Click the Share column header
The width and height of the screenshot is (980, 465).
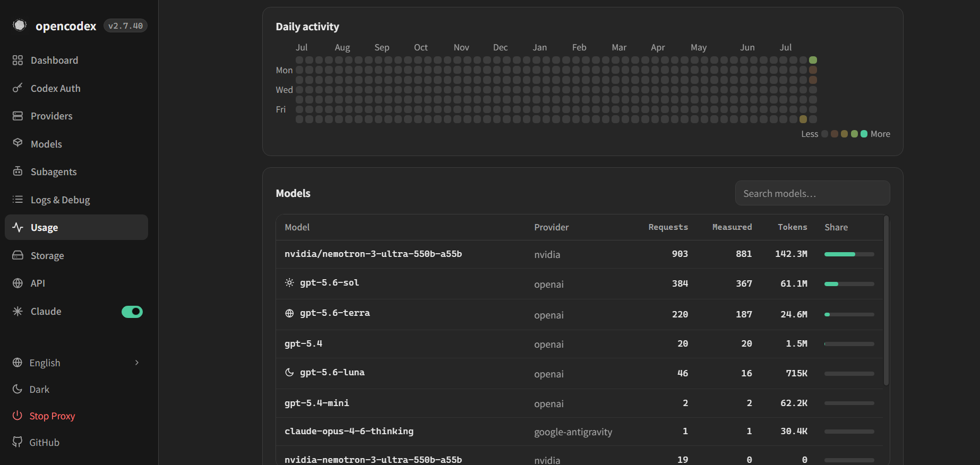click(836, 227)
